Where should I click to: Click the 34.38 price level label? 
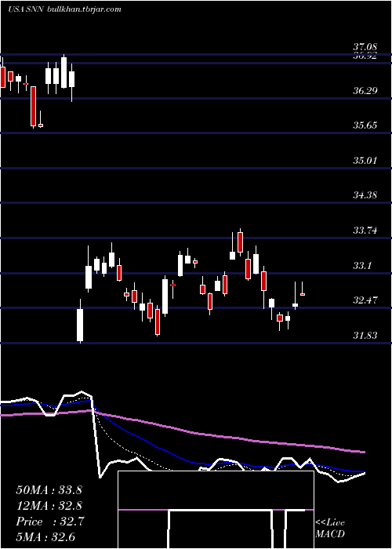pos(365,195)
